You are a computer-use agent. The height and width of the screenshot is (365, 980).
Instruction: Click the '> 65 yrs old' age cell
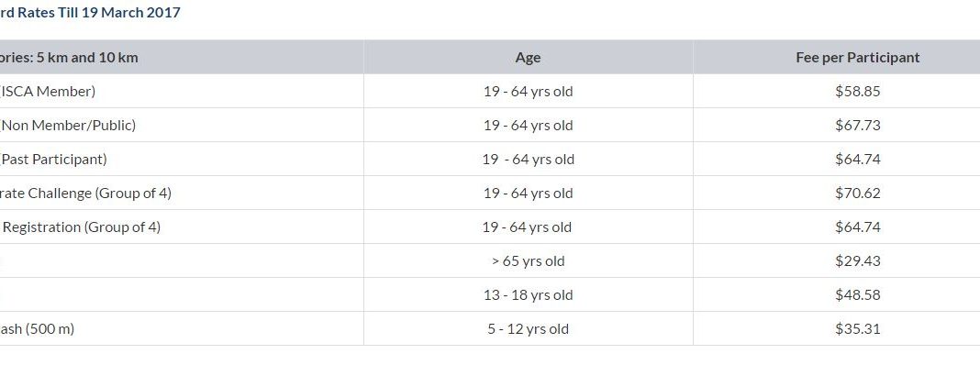click(x=529, y=260)
